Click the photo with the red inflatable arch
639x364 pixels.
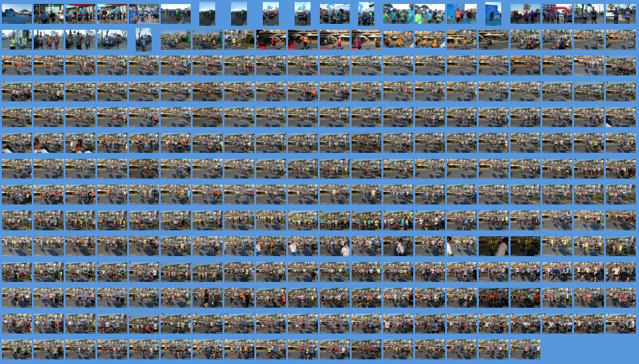click(x=557, y=14)
